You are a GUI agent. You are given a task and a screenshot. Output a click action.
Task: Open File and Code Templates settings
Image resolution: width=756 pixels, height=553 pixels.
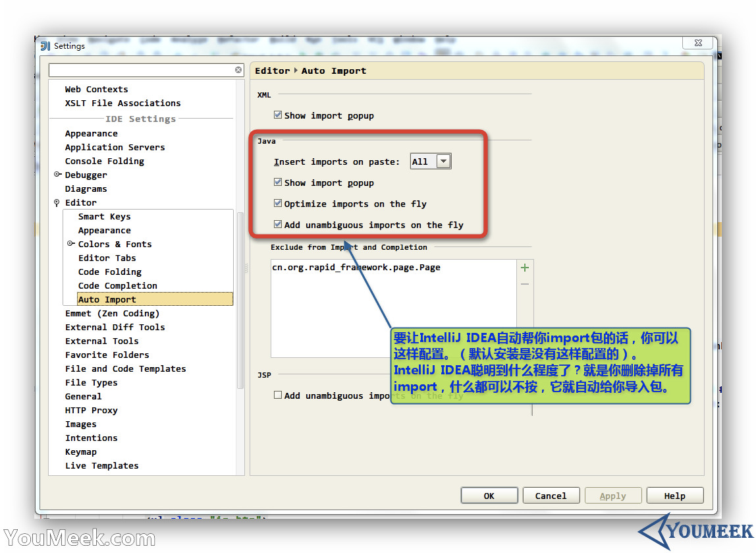click(x=125, y=368)
